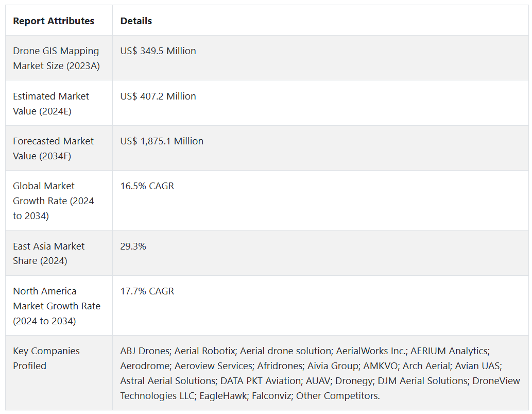The height and width of the screenshot is (414, 532).
Task: Click the Astral Aerial Solutions text
Action: [x=168, y=380]
